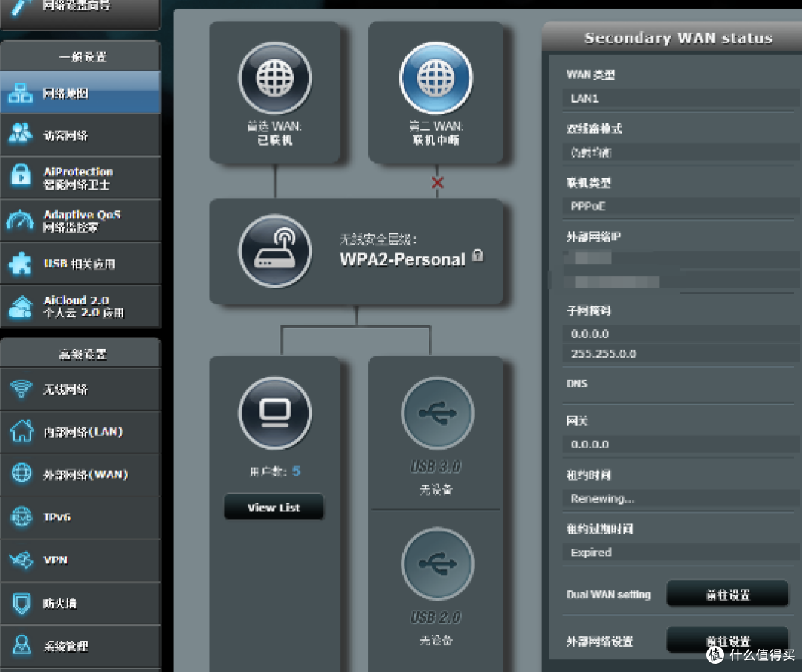Screen dimensions: 803x672
Task: Click the AiProtection lock icon
Action: (x=21, y=175)
